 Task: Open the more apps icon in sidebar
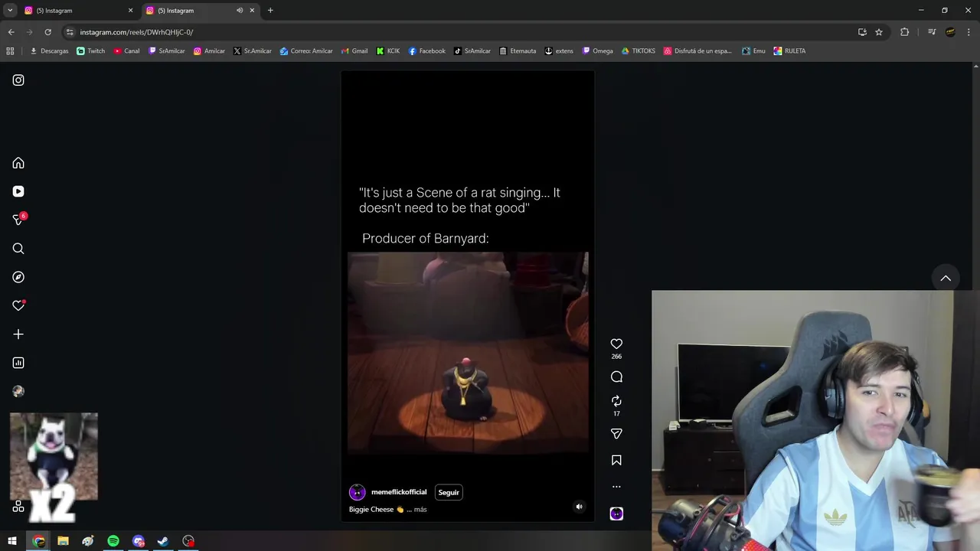tap(18, 507)
